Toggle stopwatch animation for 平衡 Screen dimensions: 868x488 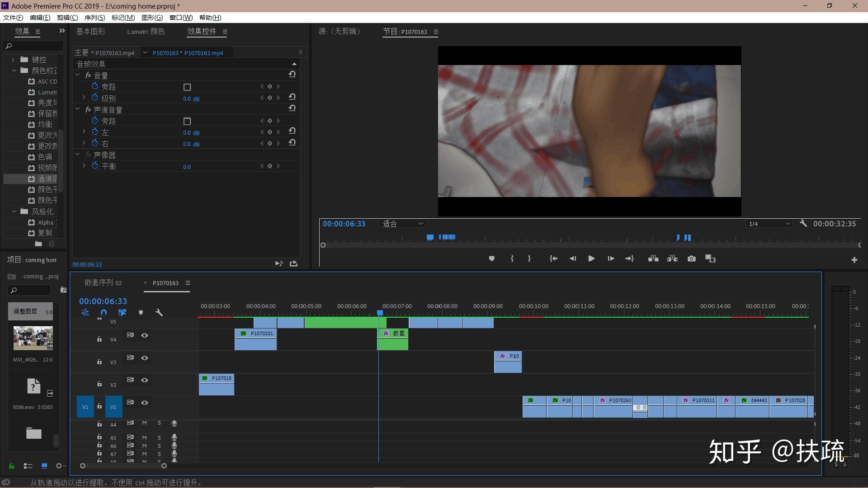coord(95,166)
